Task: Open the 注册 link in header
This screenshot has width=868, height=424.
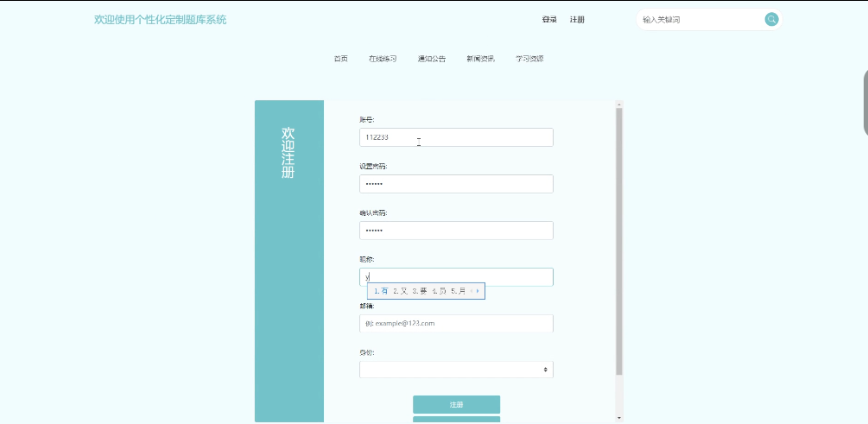Action: (577, 19)
